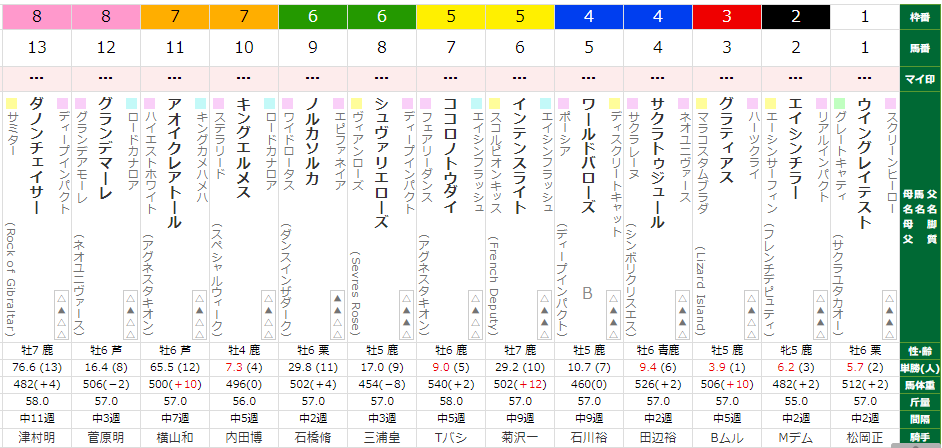Click the B blinker mark on ワールドバローズ
Screen dimensions: 942x448
click(x=588, y=294)
